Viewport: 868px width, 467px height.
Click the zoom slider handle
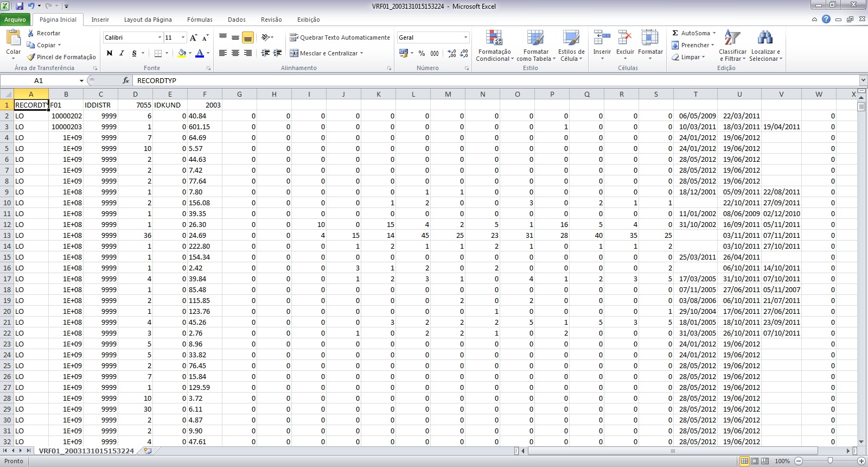click(830, 461)
